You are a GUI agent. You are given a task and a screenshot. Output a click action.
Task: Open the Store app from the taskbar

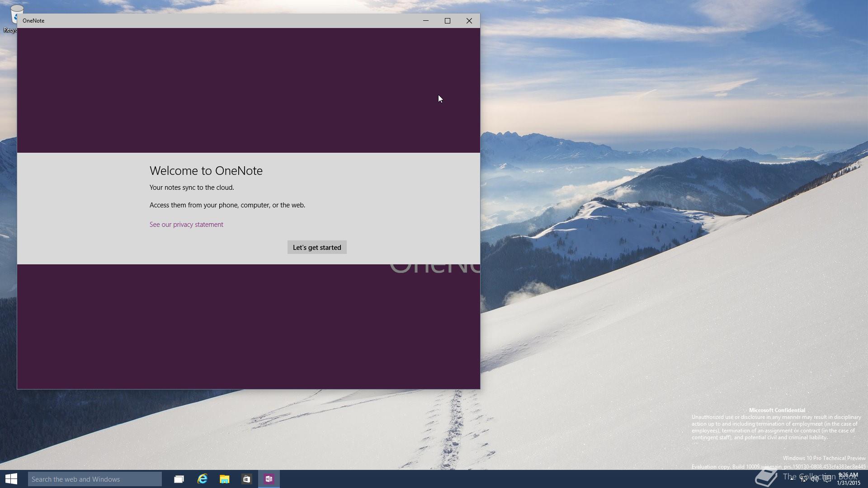coord(246,479)
